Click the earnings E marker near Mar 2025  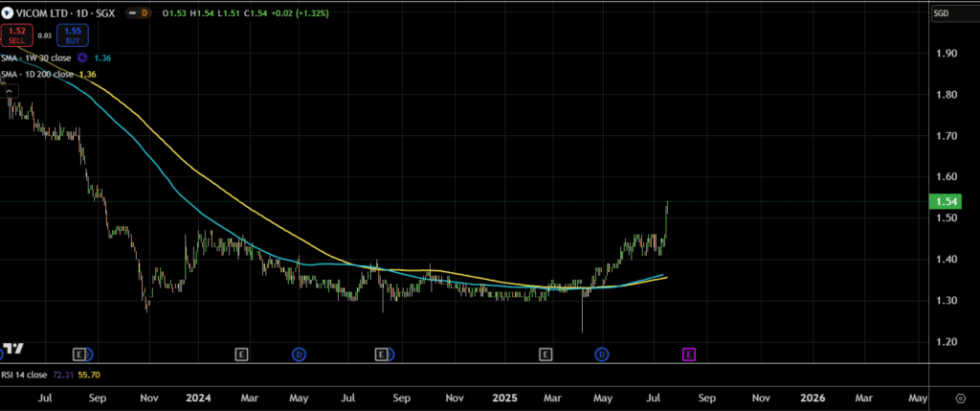[x=546, y=354]
